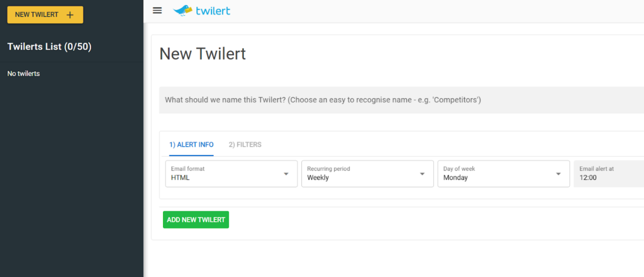This screenshot has width=644, height=277.
Task: Click the dropdown arrow in Email format
Action: 286,174
